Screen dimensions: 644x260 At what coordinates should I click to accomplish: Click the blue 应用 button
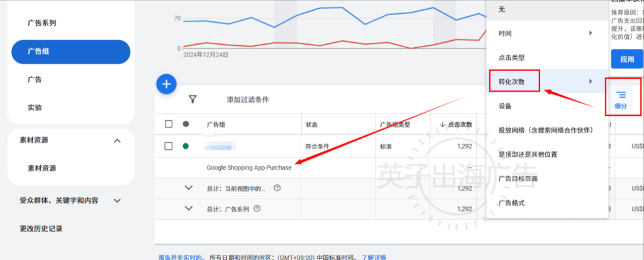tap(626, 59)
